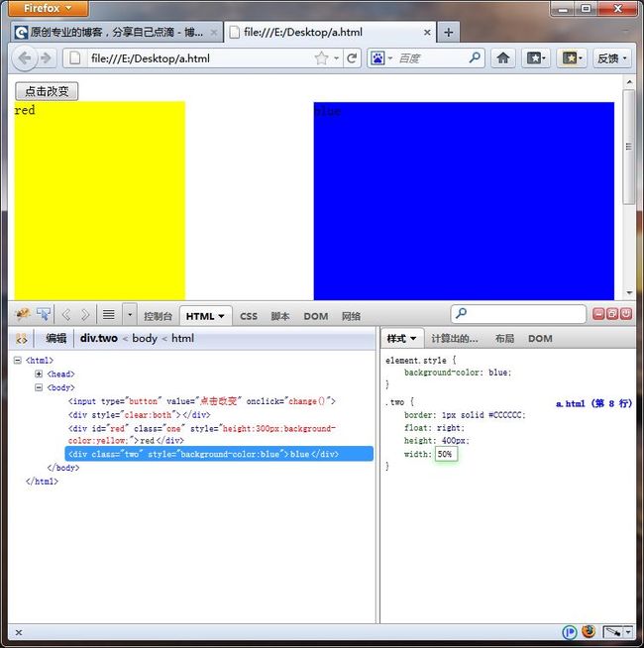Go to the home page

pyautogui.click(x=502, y=58)
